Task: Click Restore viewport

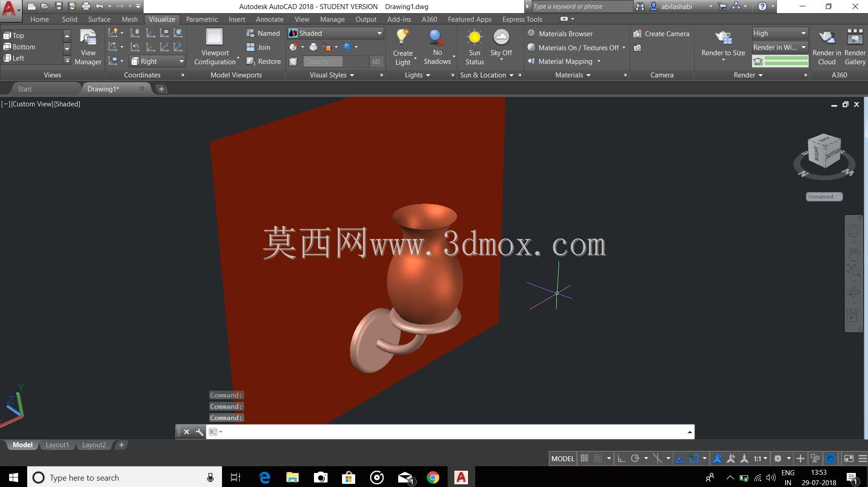Action: tap(264, 61)
